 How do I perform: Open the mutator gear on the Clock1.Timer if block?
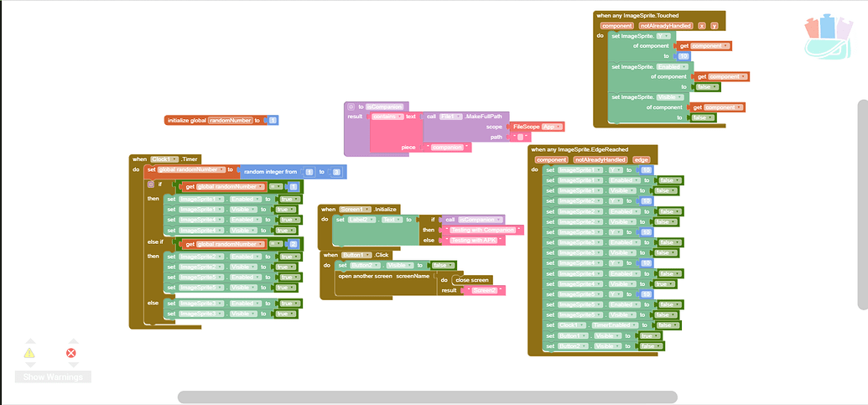pyautogui.click(x=149, y=184)
